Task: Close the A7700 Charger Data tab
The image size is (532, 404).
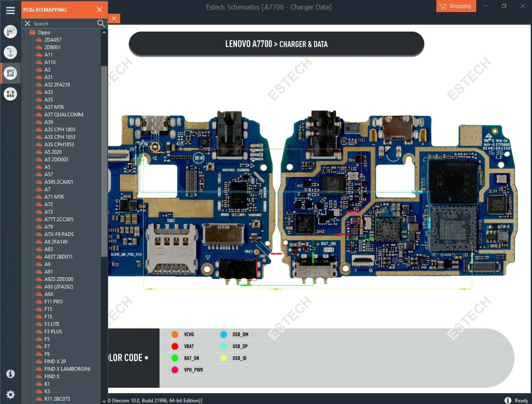Action: point(114,19)
